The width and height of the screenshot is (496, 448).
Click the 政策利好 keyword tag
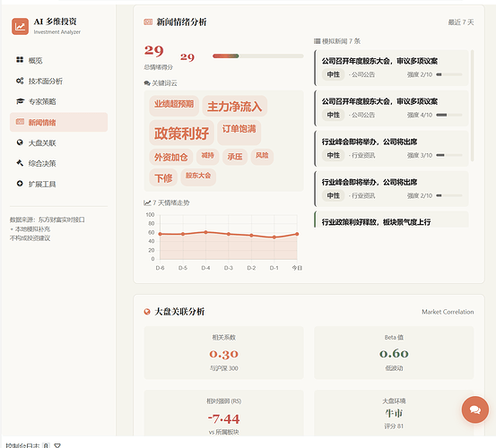point(181,133)
